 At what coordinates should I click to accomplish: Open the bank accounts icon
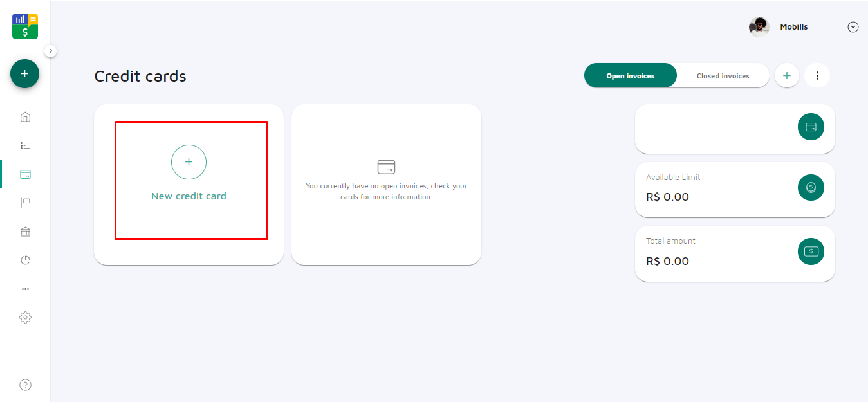click(25, 232)
